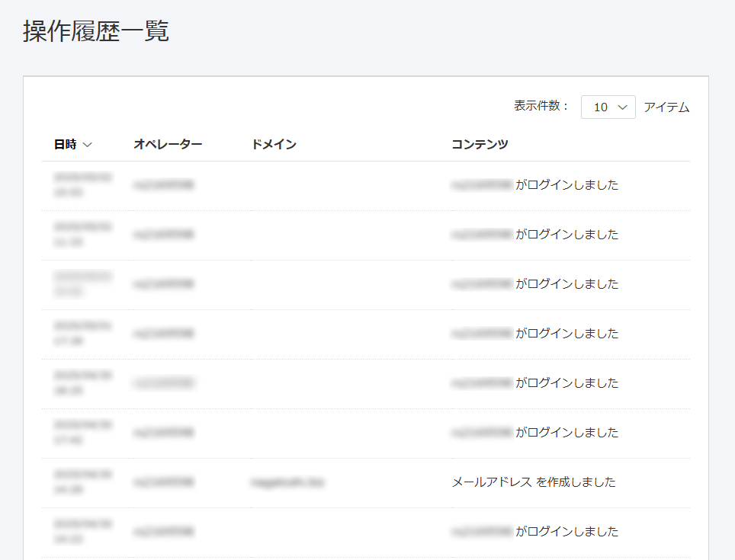The width and height of the screenshot is (735, 560).
Task: Click the operator name in the メールアドレス を作成しました row
Action: (x=163, y=482)
